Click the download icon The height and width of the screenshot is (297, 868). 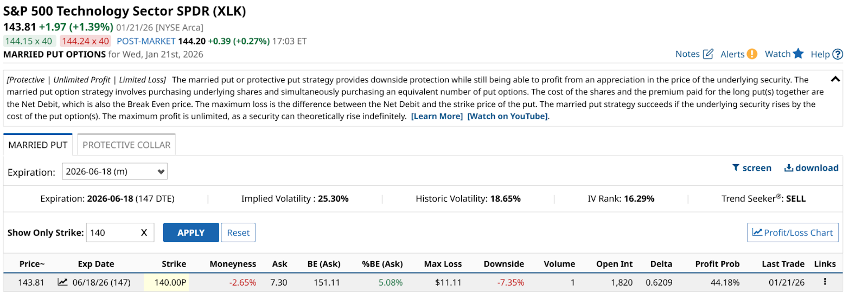(789, 168)
